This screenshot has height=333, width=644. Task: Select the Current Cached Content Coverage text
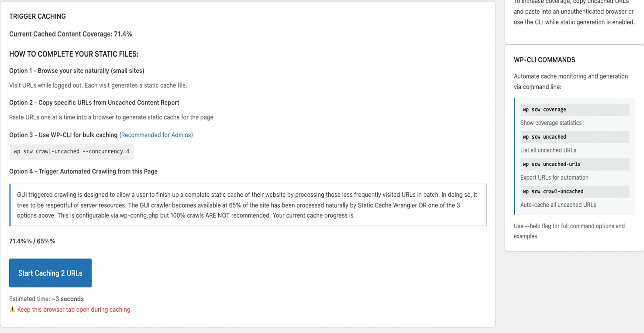click(x=71, y=34)
